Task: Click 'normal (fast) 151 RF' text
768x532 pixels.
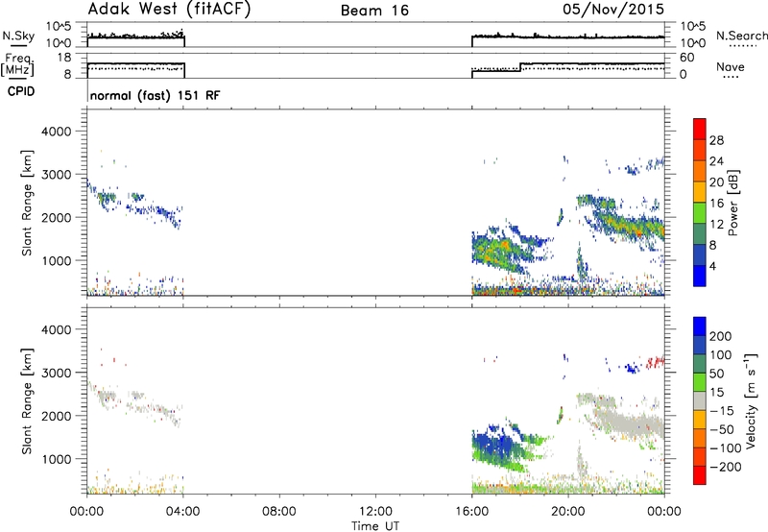Action: (156, 95)
